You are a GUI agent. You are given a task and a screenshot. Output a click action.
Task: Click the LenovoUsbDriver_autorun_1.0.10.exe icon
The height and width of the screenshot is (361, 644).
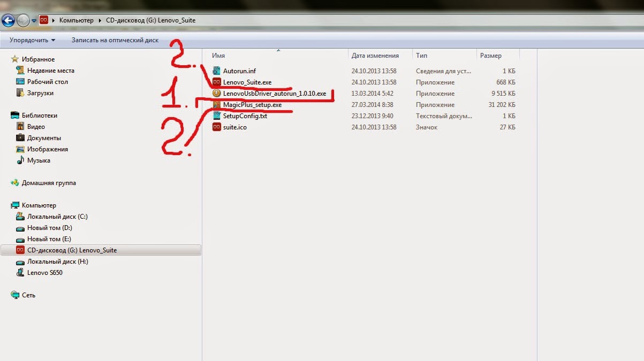click(x=217, y=94)
